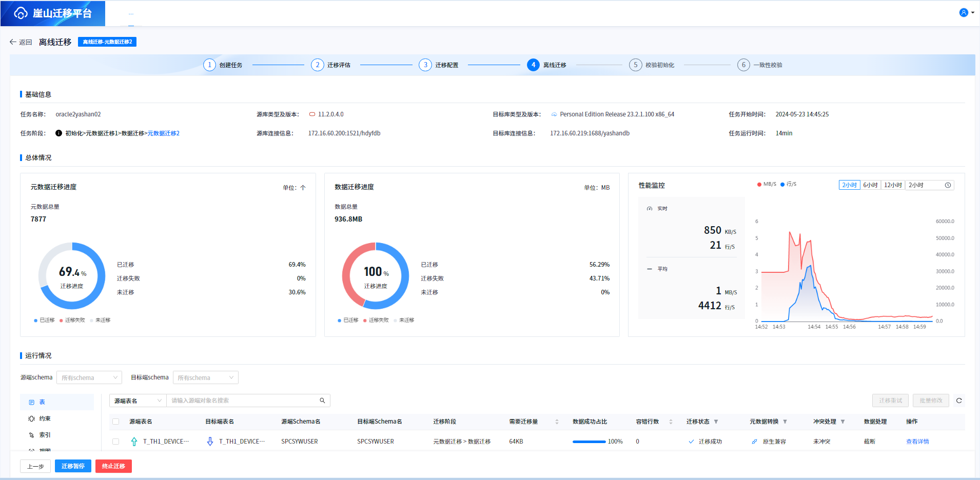980x480 pixels.
Task: Click step 1 circle for 创建任务
Action: pos(209,65)
